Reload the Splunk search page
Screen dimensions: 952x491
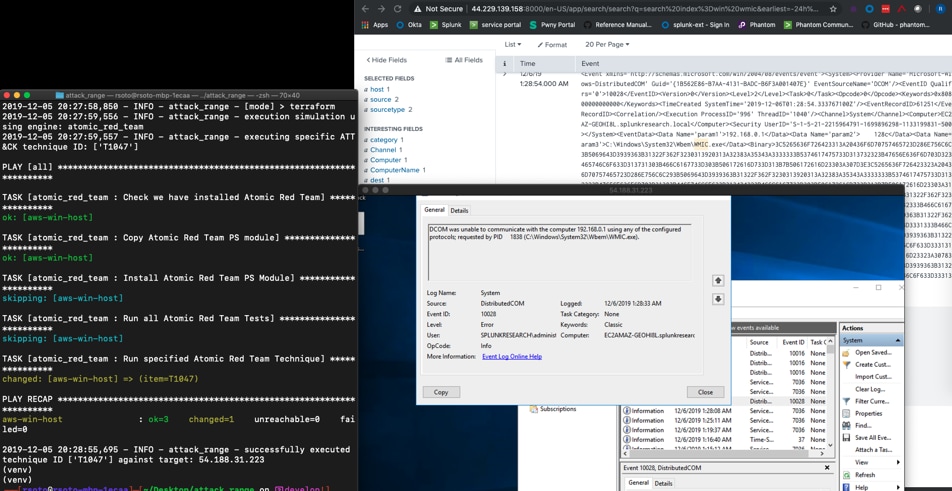coord(398,9)
